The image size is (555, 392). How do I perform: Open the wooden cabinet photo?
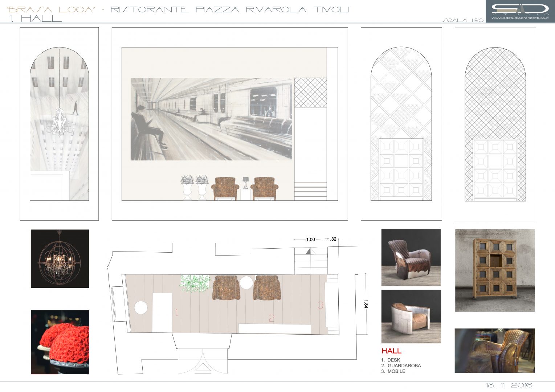point(495,270)
